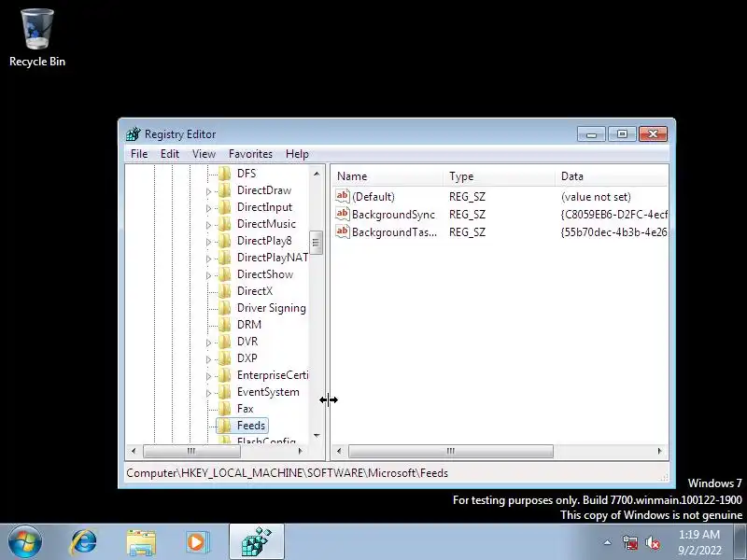Click the Driver Signing folder icon

[x=224, y=308]
